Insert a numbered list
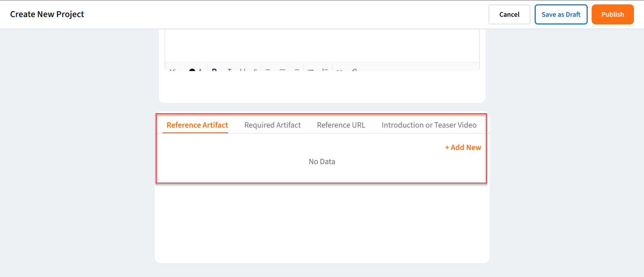644x277 pixels. [325, 70]
